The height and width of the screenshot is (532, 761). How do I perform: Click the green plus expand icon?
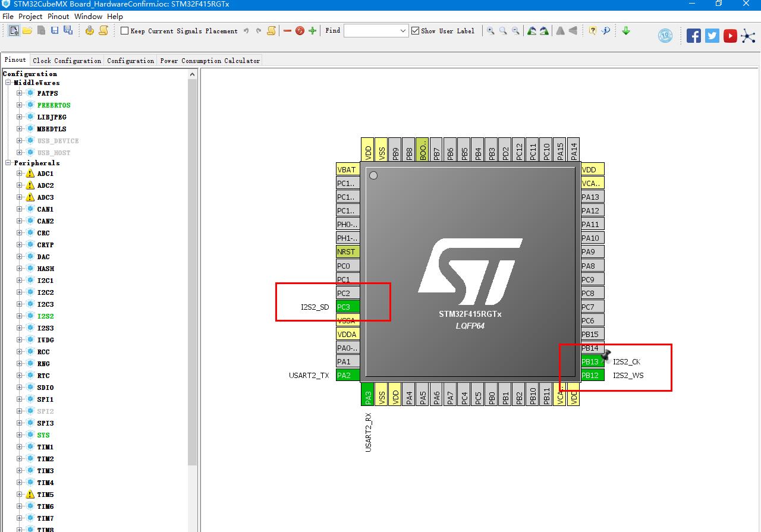coord(313,31)
